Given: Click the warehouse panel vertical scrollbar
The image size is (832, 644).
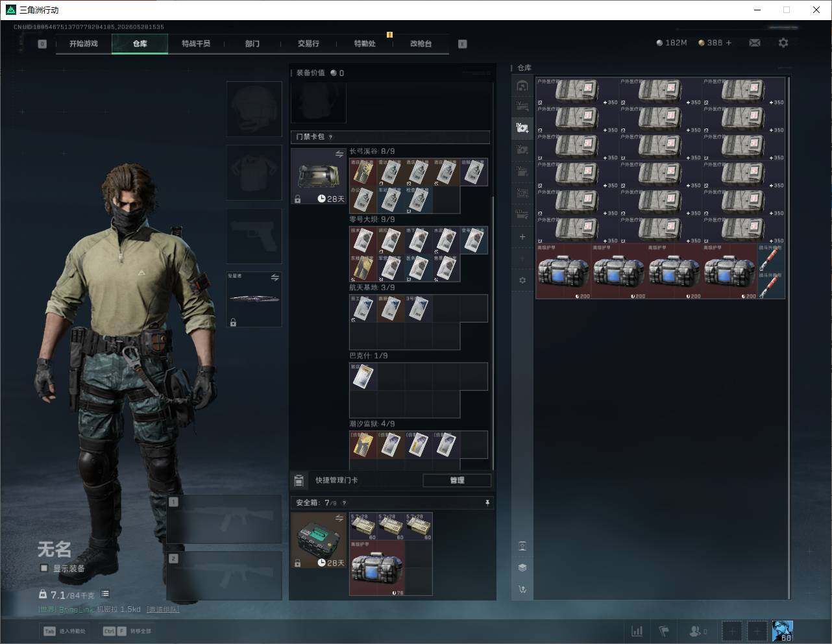Looking at the screenshot, I should 789,338.
